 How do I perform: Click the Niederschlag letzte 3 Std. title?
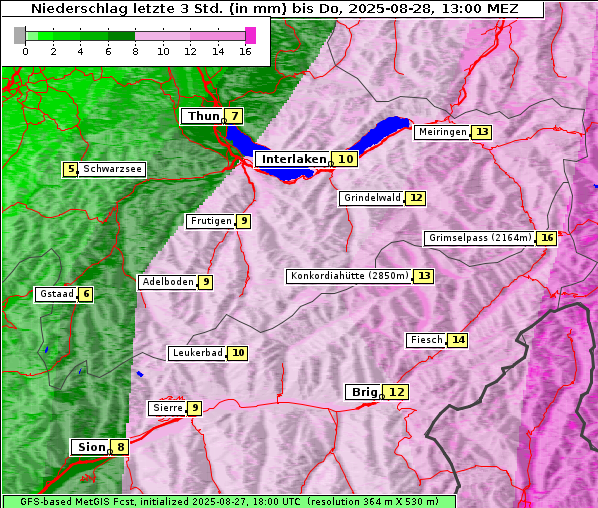pyautogui.click(x=275, y=8)
